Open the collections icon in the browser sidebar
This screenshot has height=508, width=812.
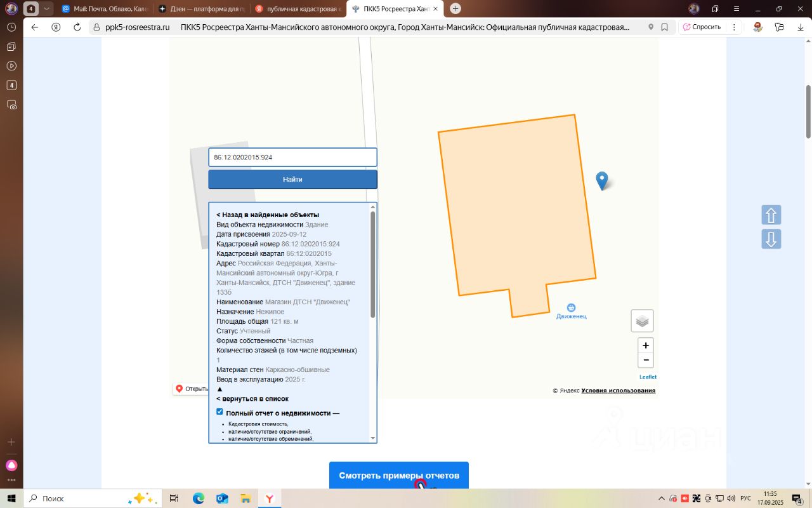pos(11,46)
